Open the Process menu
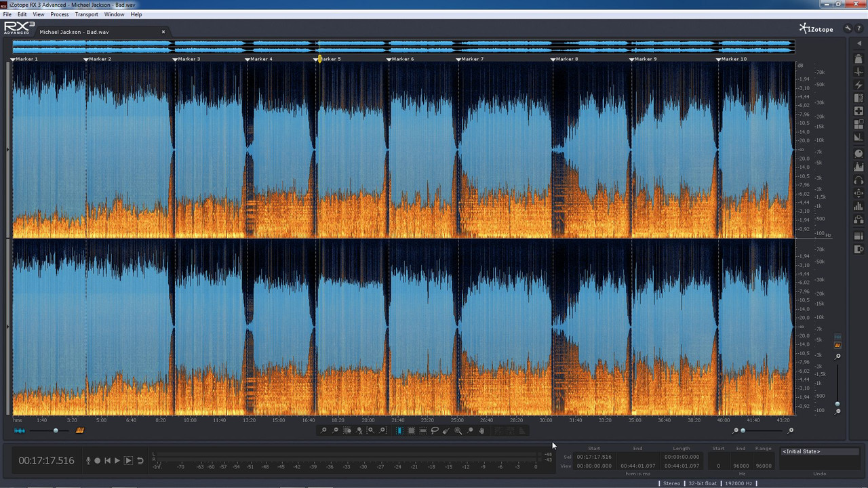Image resolution: width=868 pixels, height=488 pixels. tap(60, 14)
